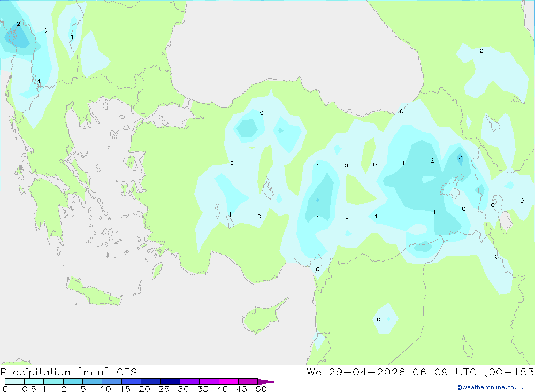This screenshot has height=392, width=535.
Task: Click the "50" legend scale label
Action: pyautogui.click(x=261, y=389)
